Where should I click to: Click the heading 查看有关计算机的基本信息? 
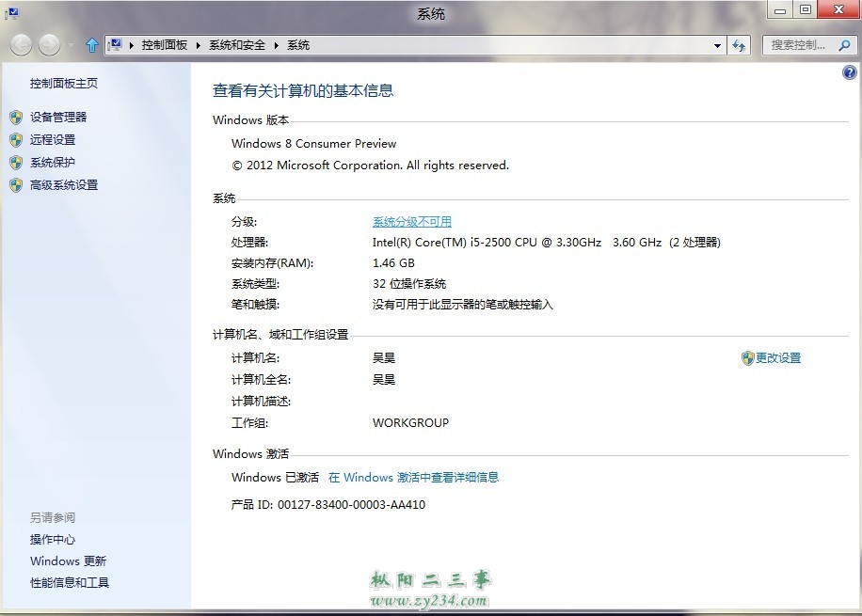(303, 90)
